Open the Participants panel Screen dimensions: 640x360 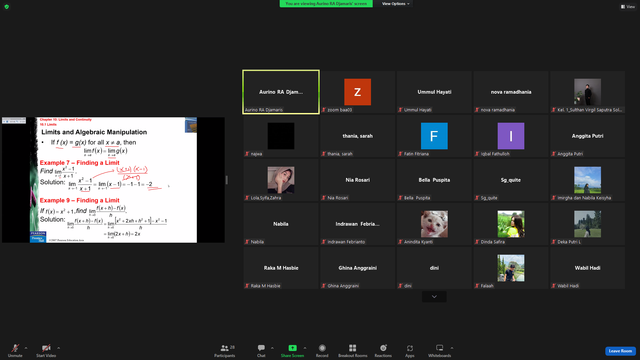[x=224, y=350]
